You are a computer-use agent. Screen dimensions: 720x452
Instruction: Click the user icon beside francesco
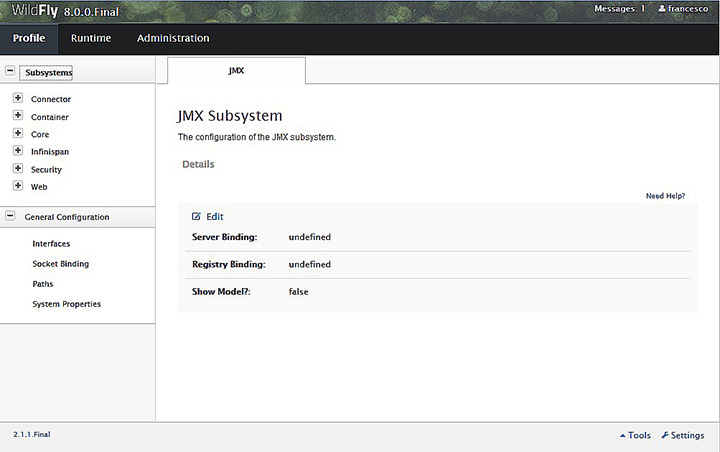tap(662, 8)
